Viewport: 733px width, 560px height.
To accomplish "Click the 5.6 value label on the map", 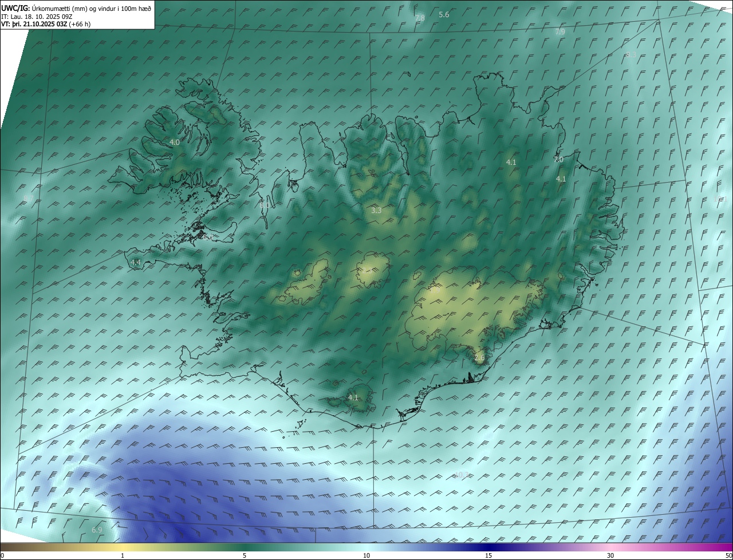I will click(444, 15).
